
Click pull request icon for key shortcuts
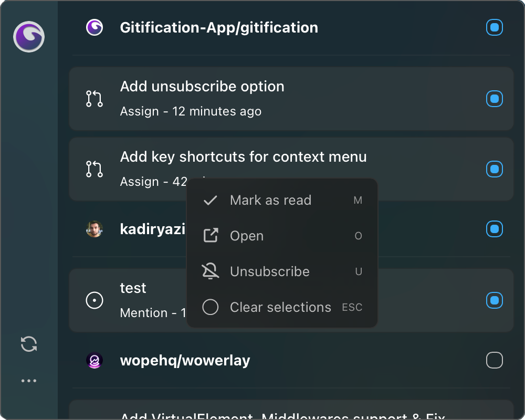(x=94, y=169)
